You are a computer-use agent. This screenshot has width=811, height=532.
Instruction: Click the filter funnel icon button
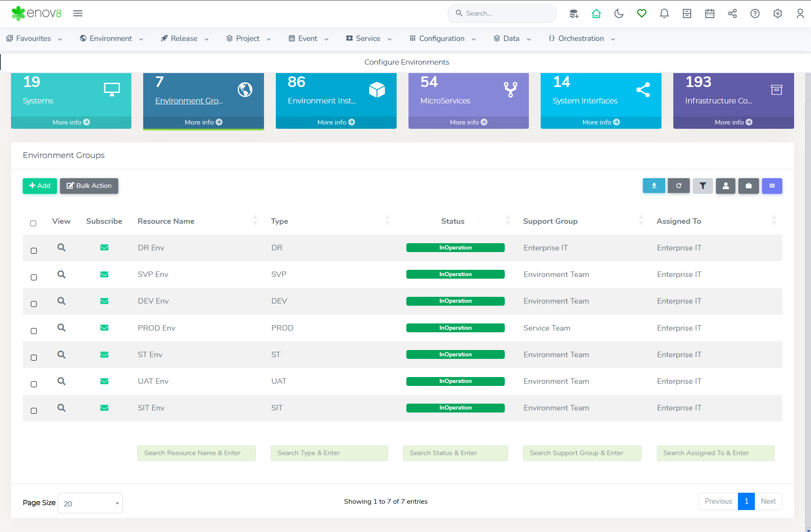[703, 186]
